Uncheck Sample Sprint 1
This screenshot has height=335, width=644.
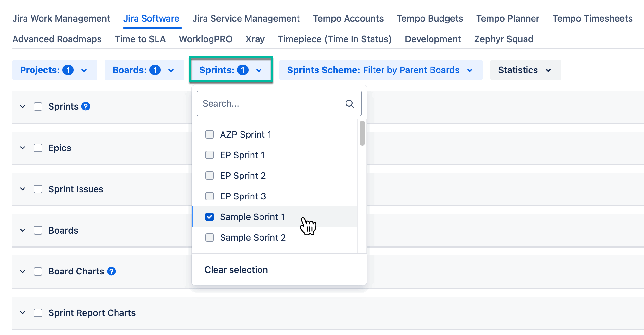tap(210, 217)
